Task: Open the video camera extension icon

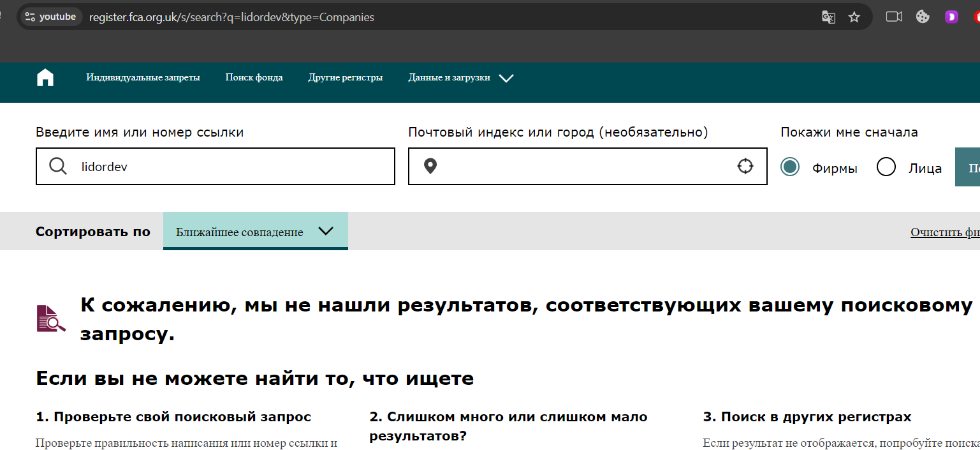Action: [894, 17]
